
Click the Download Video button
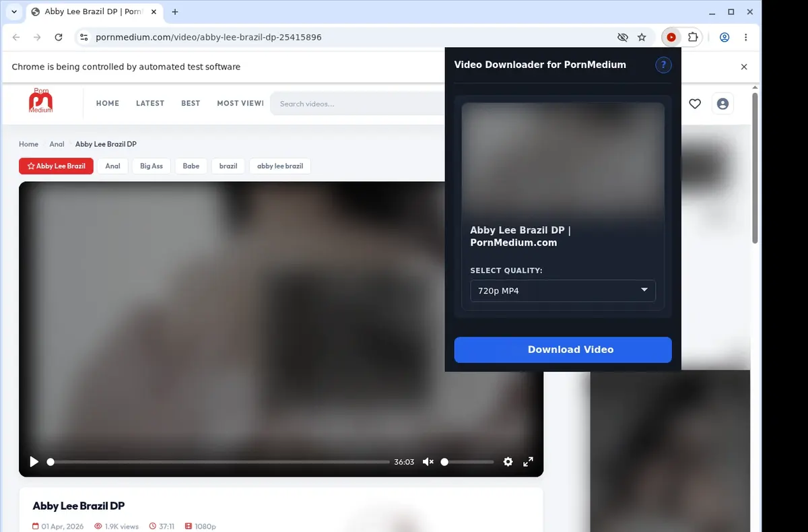tap(563, 350)
